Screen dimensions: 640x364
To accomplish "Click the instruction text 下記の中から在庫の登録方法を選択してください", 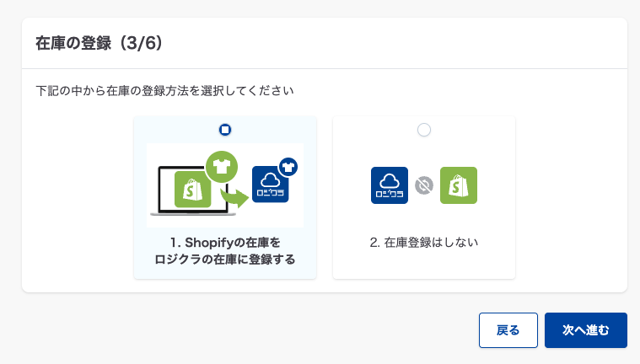I will click(x=164, y=88).
